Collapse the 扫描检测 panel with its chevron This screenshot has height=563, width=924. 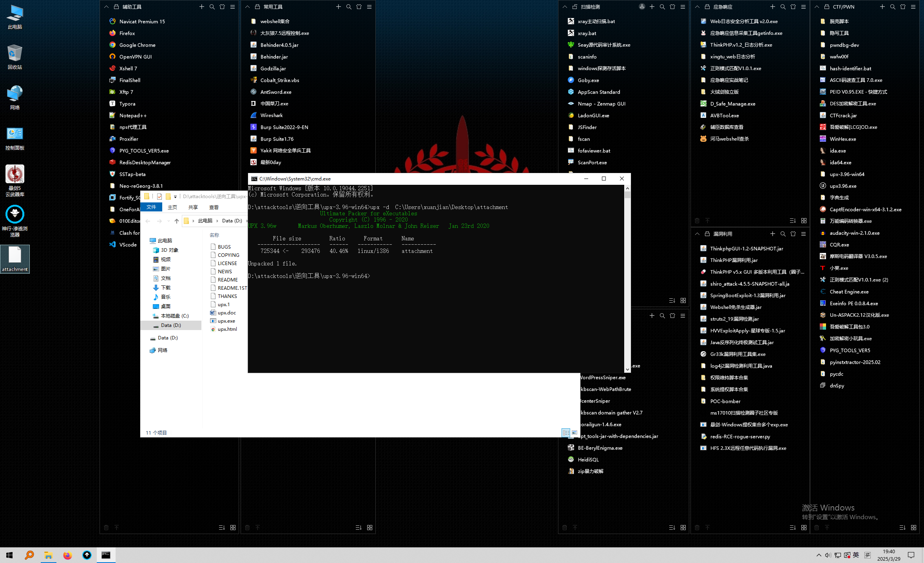click(x=565, y=7)
